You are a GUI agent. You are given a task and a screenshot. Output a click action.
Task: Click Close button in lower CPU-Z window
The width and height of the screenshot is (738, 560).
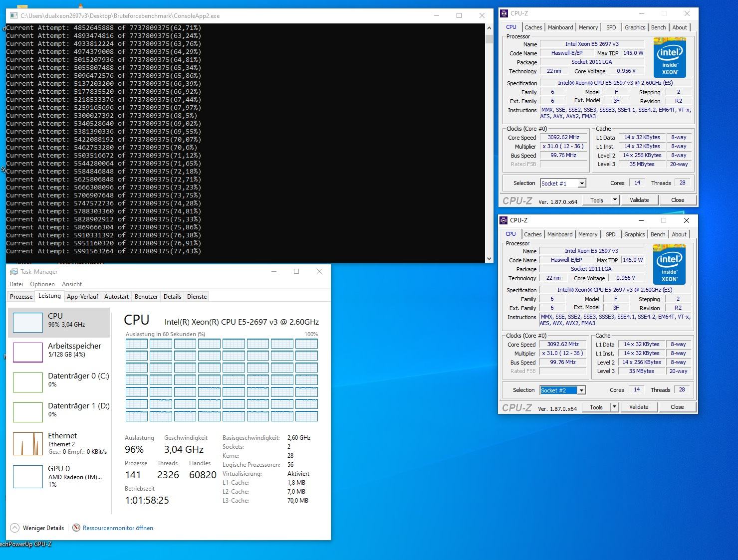pyautogui.click(x=677, y=407)
